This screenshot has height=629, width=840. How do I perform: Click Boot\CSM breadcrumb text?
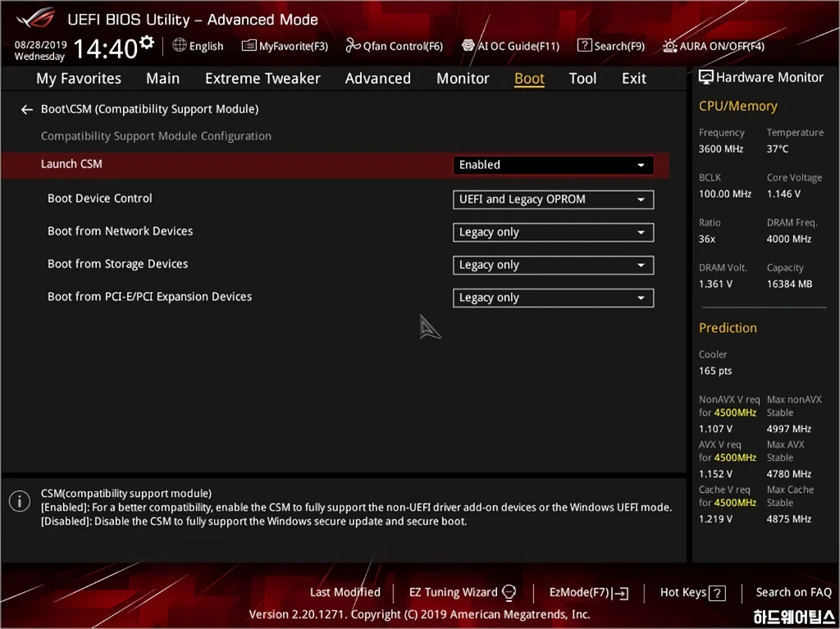point(149,109)
